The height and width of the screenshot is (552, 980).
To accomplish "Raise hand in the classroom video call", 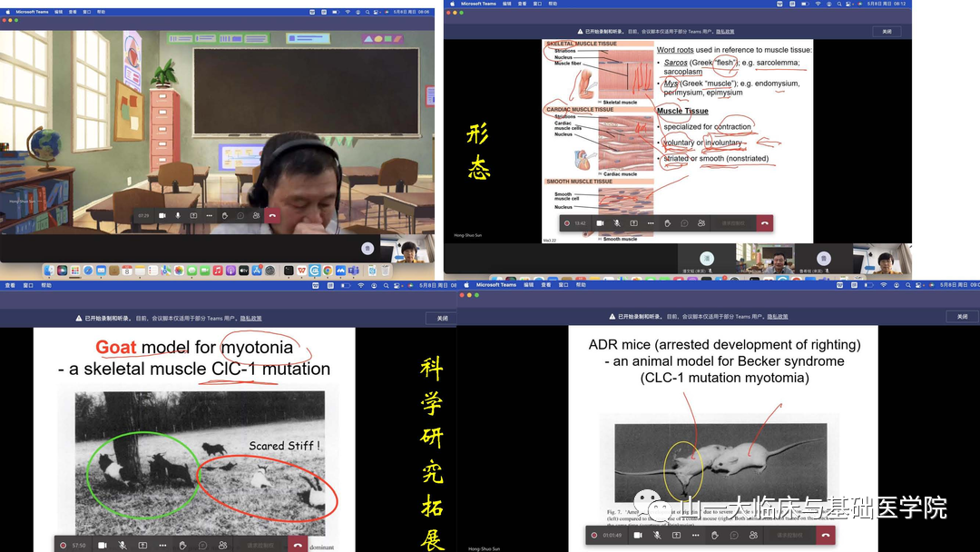I will click(x=225, y=216).
